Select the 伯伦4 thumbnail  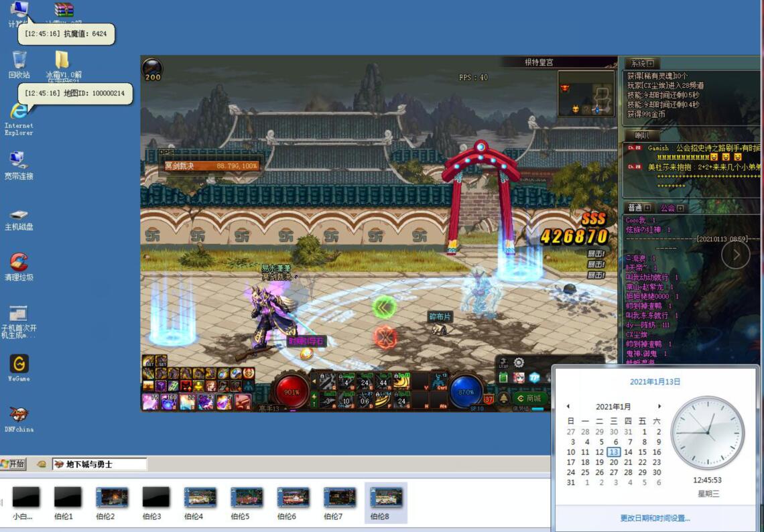pyautogui.click(x=200, y=503)
